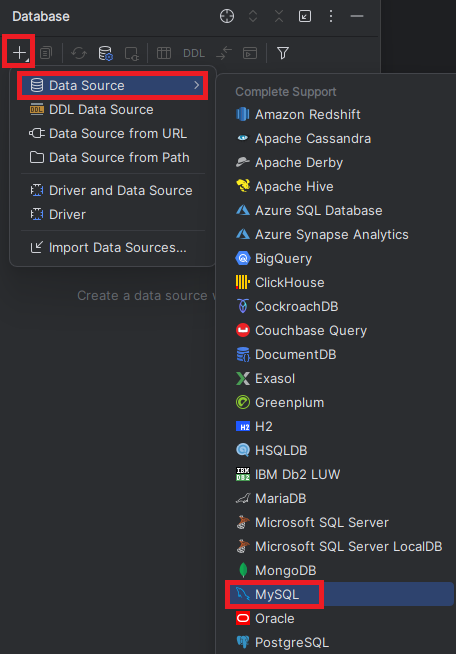Click the Refresh icon in Database toolbar
The width and height of the screenshot is (456, 654).
(78, 53)
